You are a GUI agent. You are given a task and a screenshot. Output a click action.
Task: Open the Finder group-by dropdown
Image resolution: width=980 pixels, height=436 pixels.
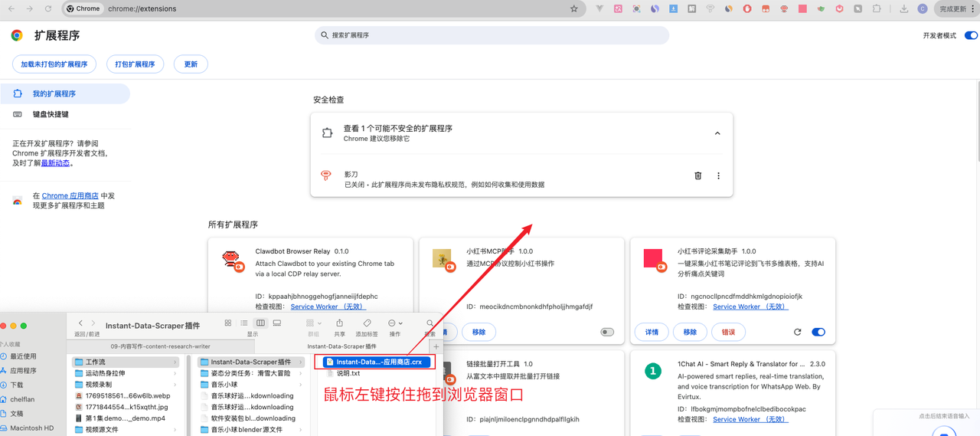(313, 323)
